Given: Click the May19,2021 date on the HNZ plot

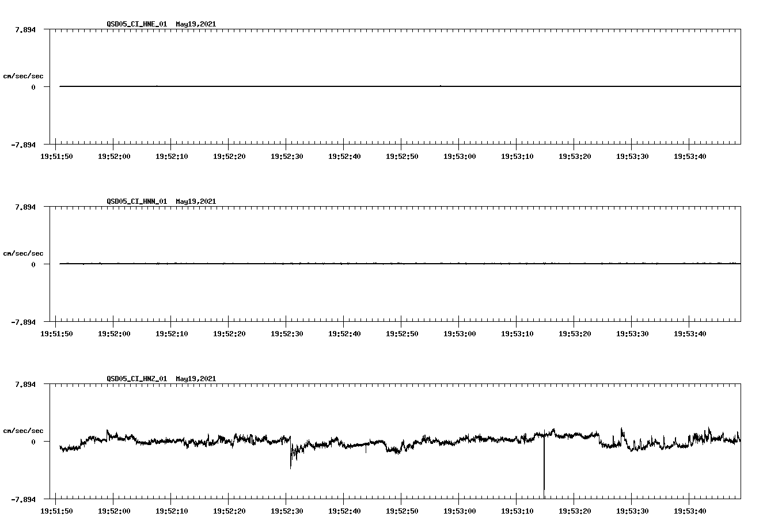Looking at the screenshot, I should tap(195, 379).
